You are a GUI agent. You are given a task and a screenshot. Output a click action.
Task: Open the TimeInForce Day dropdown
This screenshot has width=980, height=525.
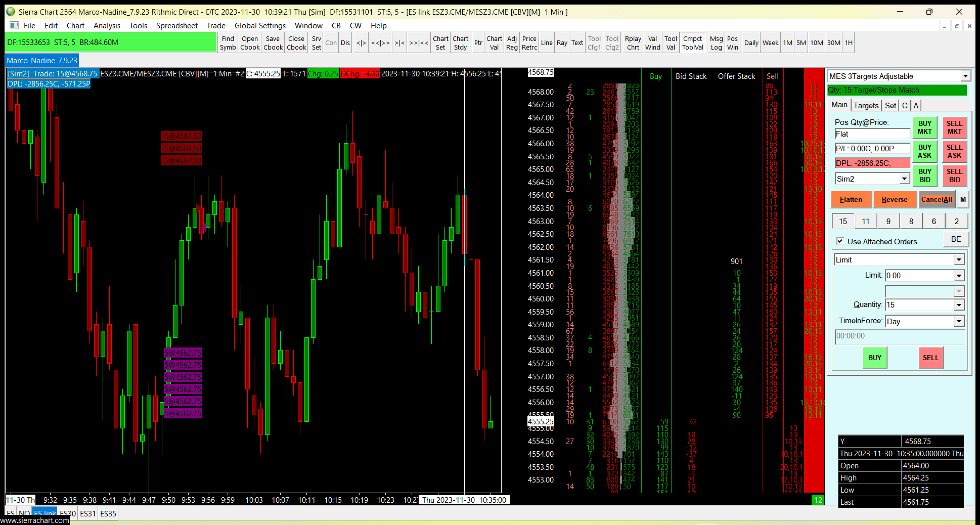pos(959,321)
